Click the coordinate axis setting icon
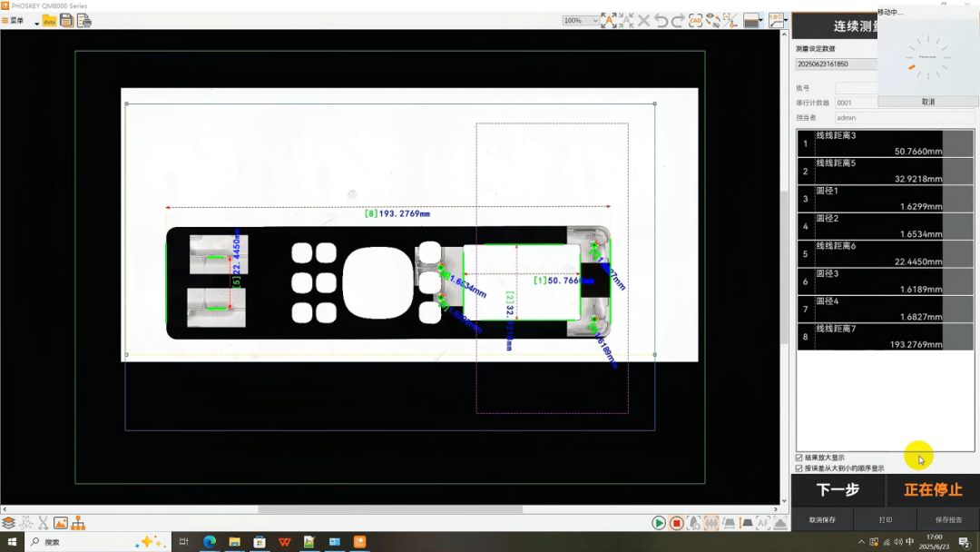The width and height of the screenshot is (980, 552). (x=730, y=21)
